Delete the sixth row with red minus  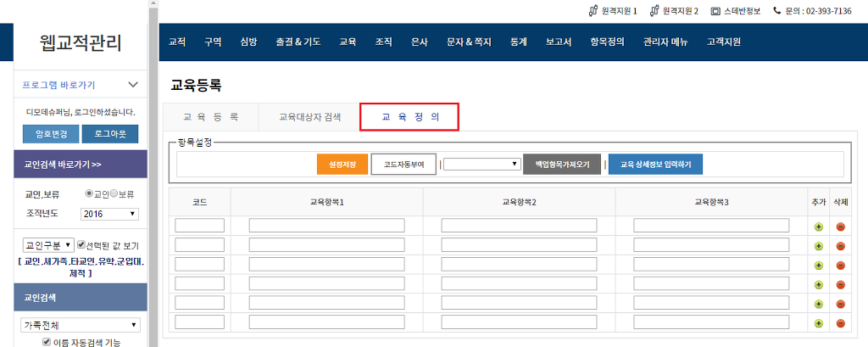pos(840,323)
